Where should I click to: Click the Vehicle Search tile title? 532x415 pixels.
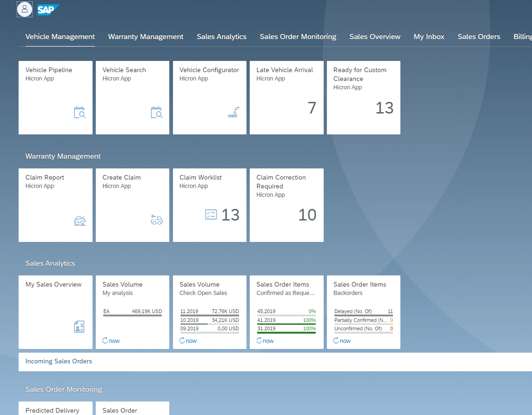(x=124, y=70)
